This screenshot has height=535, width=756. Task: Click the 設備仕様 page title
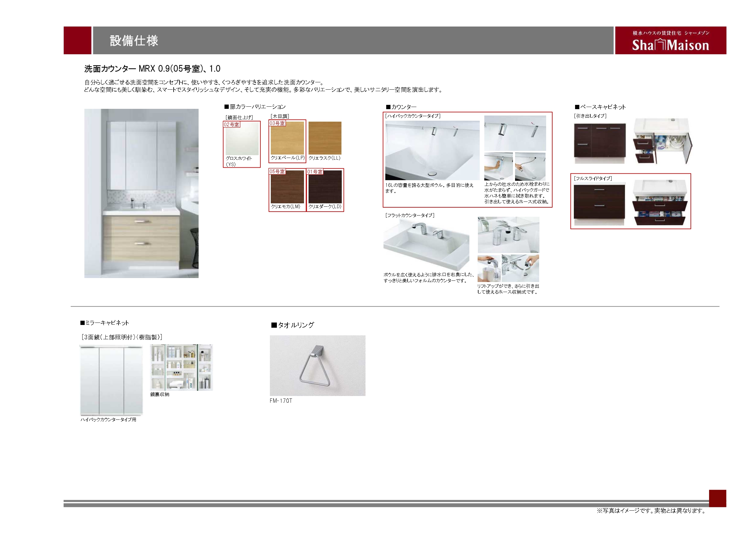tap(134, 41)
